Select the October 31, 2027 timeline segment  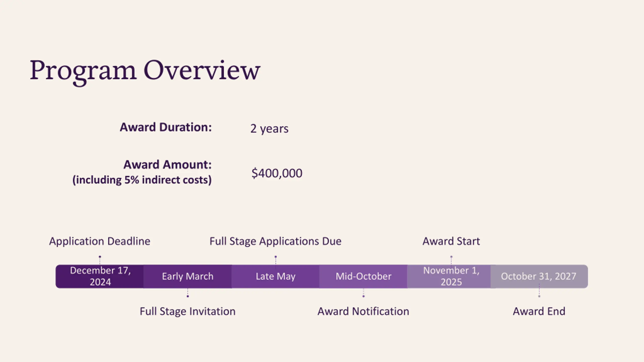(x=539, y=276)
